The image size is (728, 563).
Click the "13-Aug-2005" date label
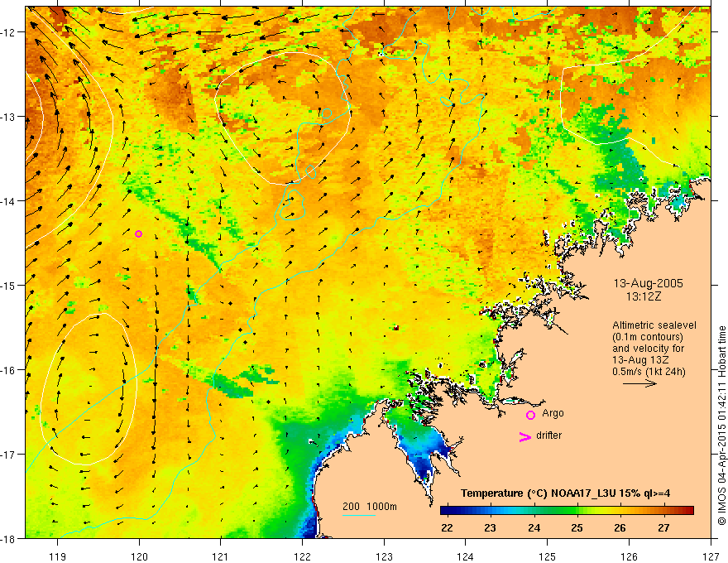(x=648, y=283)
